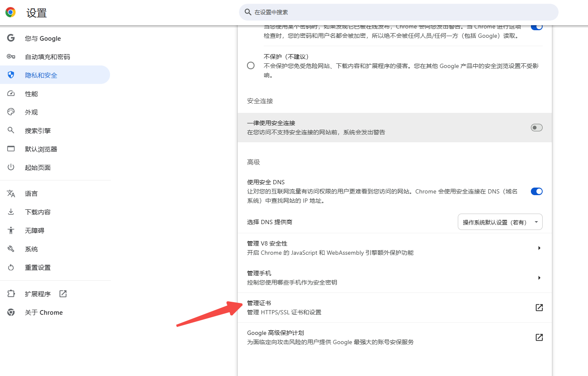Click the key icon for 自动填充和密码

click(x=11, y=57)
